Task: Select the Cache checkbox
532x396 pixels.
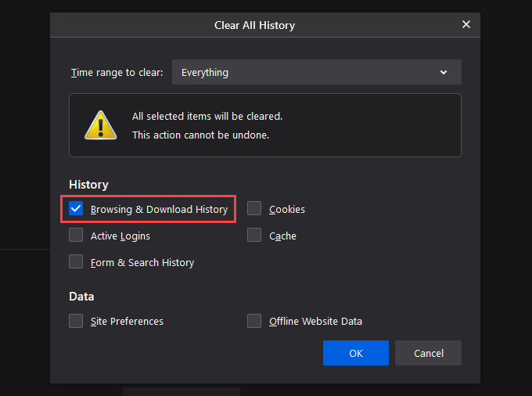Action: coord(254,236)
